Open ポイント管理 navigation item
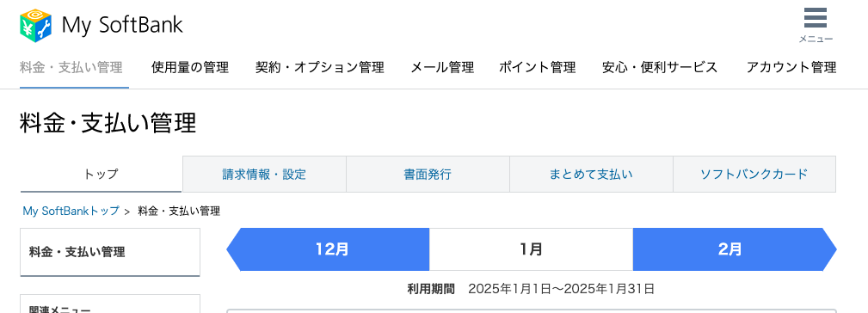The height and width of the screenshot is (313, 868). point(537,68)
